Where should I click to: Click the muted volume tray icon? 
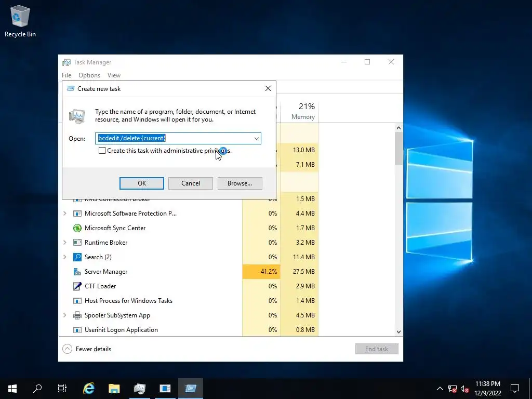(x=465, y=389)
